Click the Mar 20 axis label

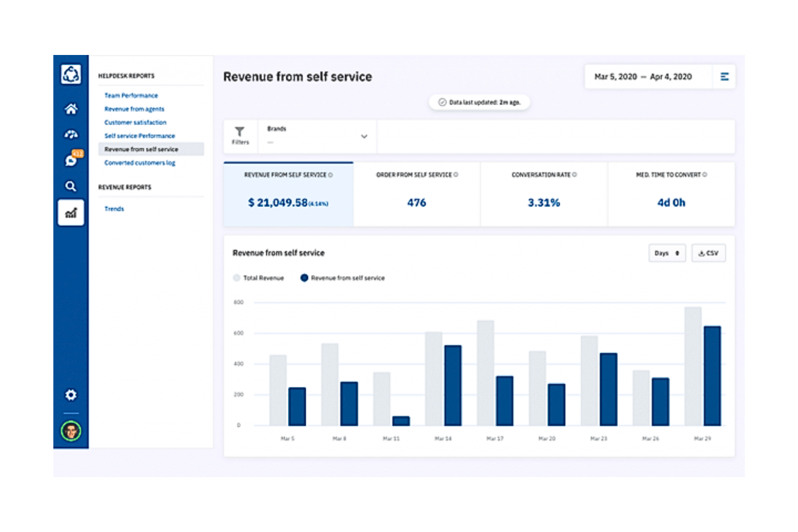coord(547,439)
